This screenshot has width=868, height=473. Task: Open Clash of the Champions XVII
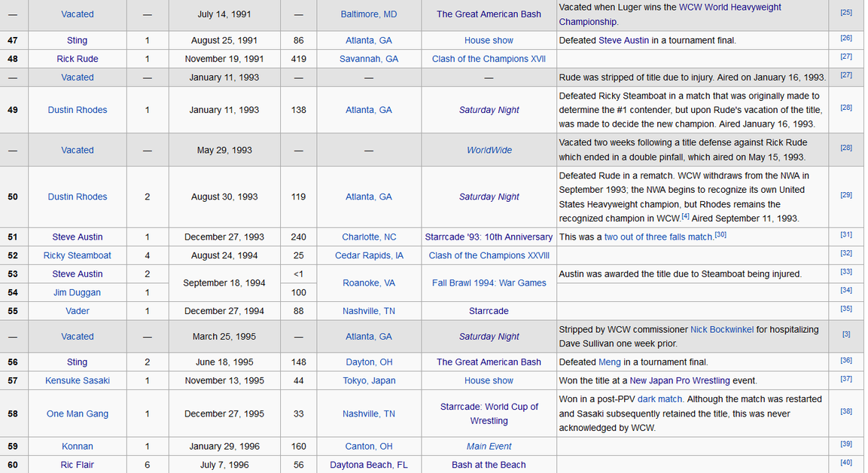coord(489,59)
